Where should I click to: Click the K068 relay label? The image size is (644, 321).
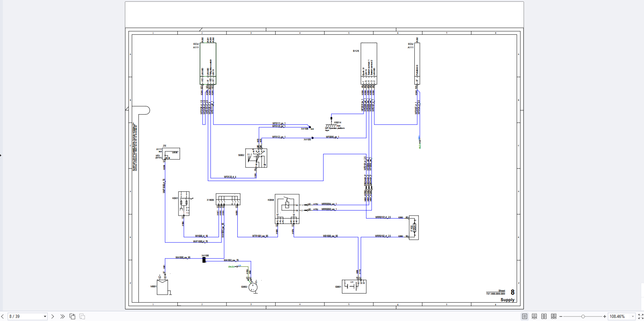[x=271, y=200]
